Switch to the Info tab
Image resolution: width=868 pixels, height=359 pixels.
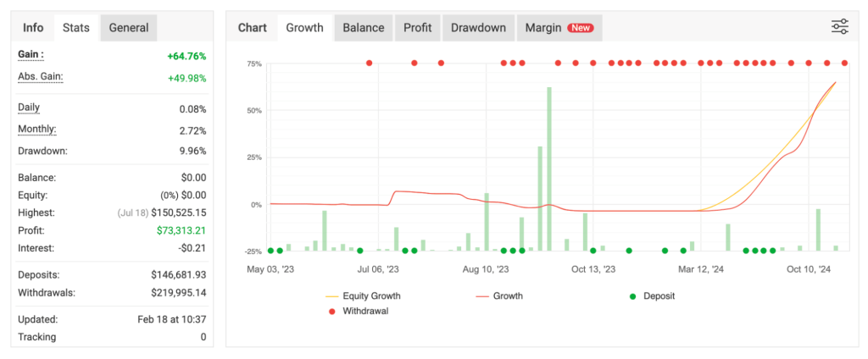tap(33, 28)
